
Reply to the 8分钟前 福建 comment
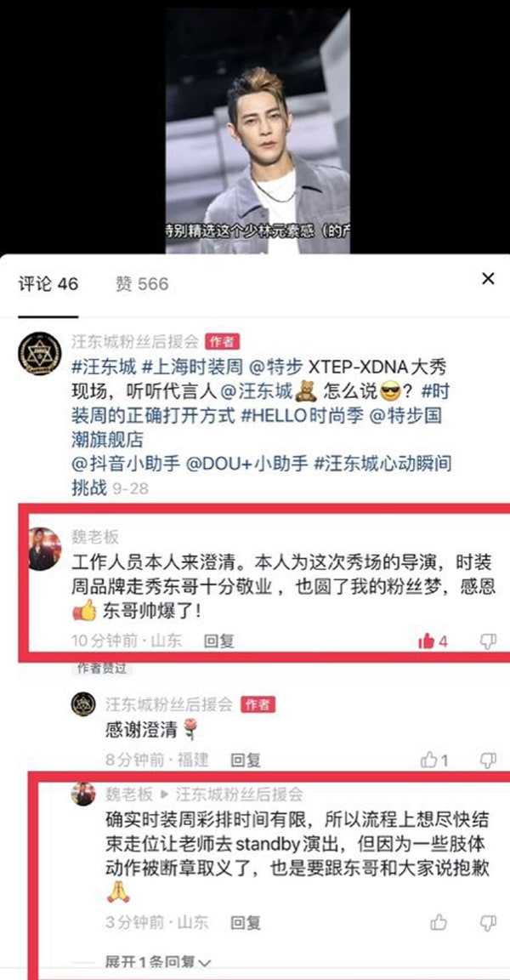click(x=246, y=760)
